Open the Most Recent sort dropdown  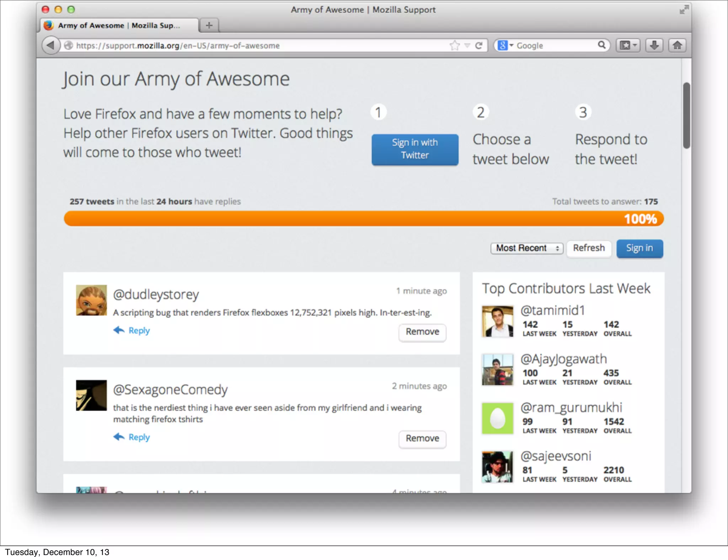coord(526,248)
